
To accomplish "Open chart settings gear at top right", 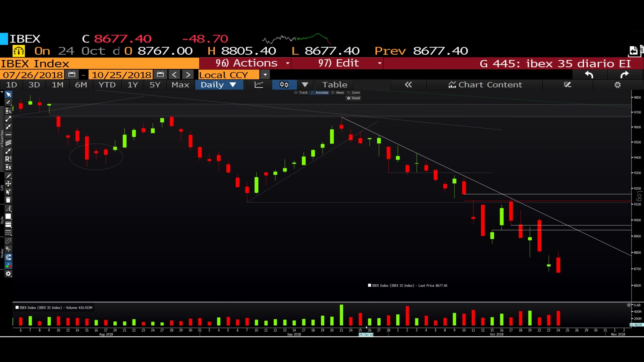I will coord(618,85).
